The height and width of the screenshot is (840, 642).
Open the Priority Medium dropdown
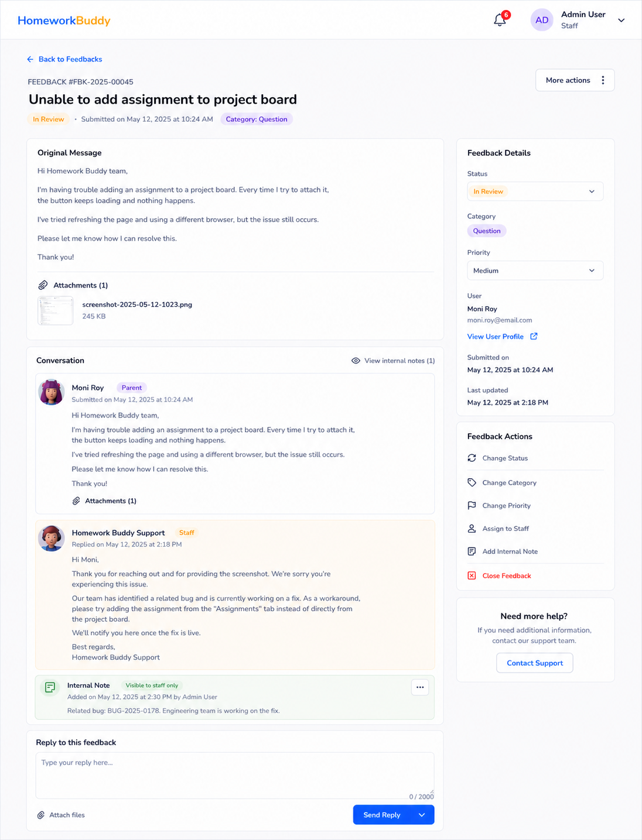(535, 270)
